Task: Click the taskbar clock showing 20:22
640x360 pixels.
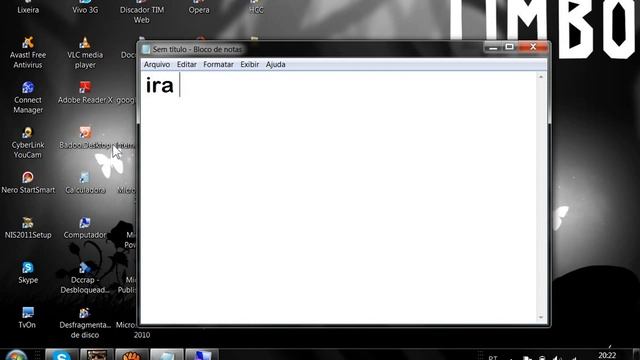Action: pos(607,355)
